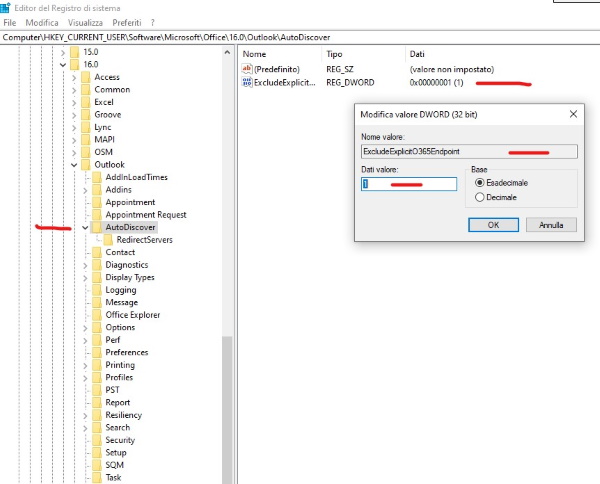Select the SQM key
This screenshot has width=600, height=484.
[x=114, y=465]
